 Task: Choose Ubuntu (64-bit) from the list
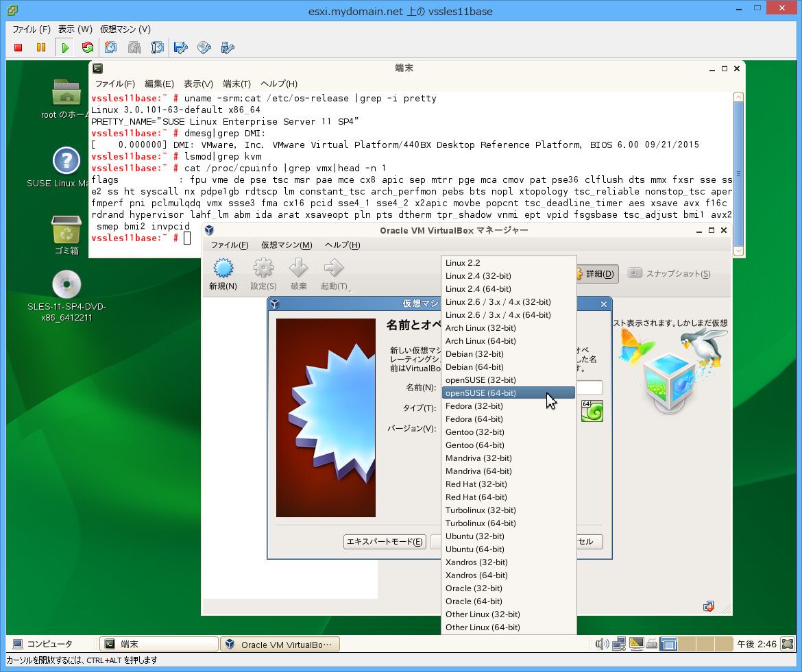pyautogui.click(x=509, y=549)
